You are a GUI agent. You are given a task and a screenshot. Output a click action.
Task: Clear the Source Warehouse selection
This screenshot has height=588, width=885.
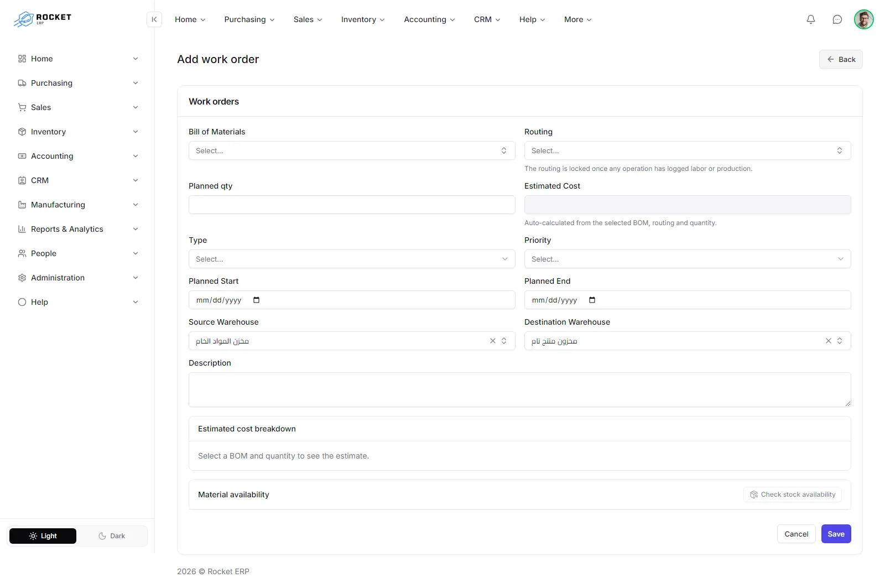(493, 341)
